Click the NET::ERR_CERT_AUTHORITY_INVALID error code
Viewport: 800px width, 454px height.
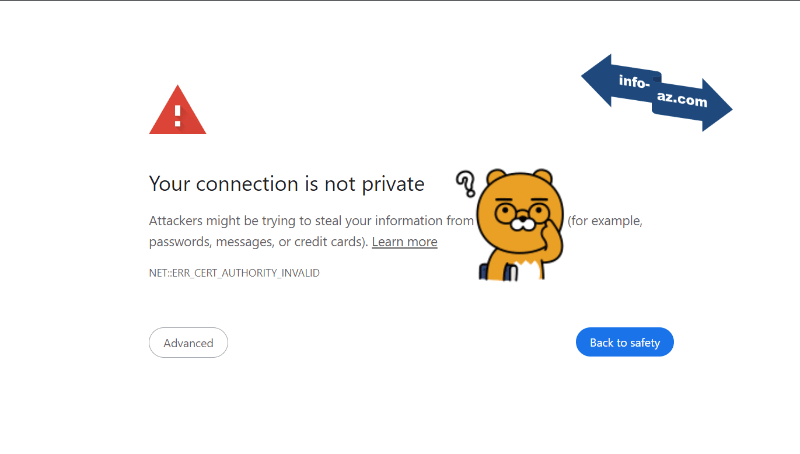(234, 273)
